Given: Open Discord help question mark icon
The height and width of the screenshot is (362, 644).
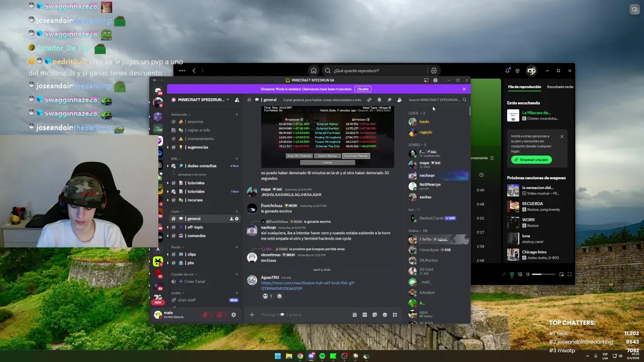Looking at the screenshot, I should coord(435,80).
